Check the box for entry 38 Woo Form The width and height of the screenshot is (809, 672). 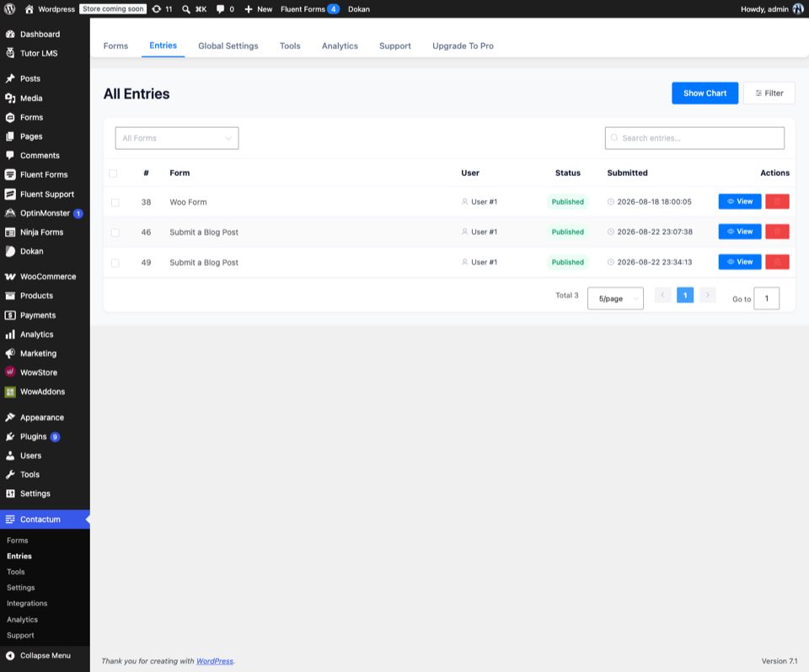coord(115,202)
